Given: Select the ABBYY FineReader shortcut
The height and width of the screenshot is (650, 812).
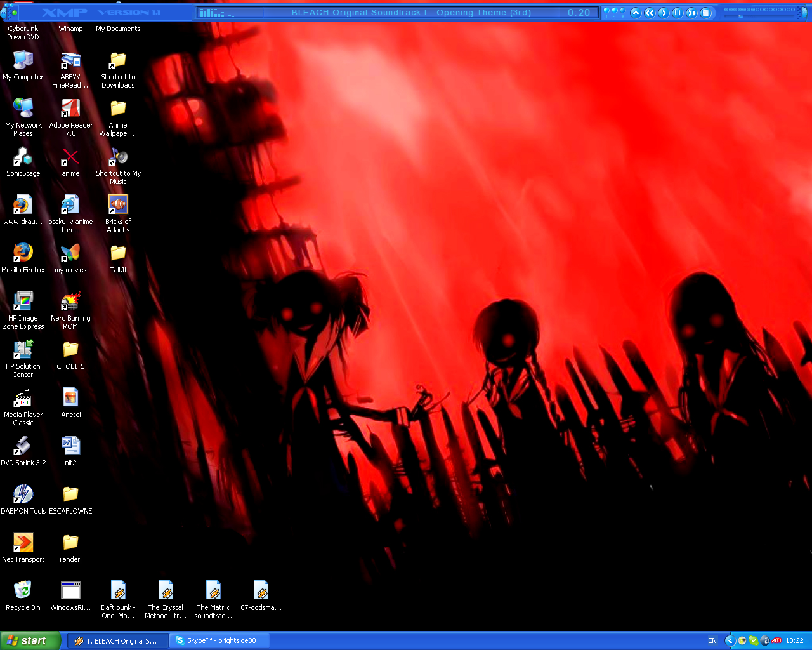Looking at the screenshot, I should [70, 69].
